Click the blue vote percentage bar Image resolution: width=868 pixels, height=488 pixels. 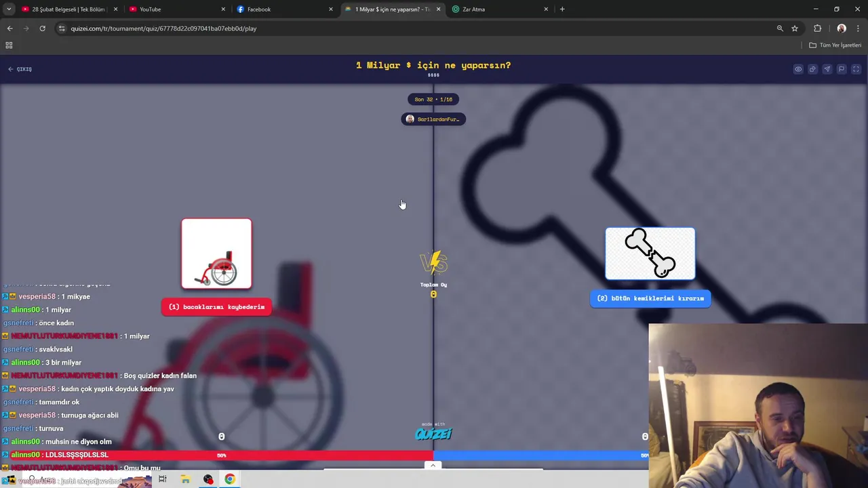541,455
